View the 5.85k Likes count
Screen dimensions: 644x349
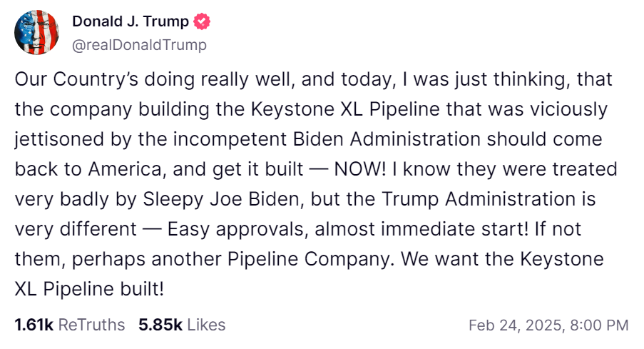point(160,325)
